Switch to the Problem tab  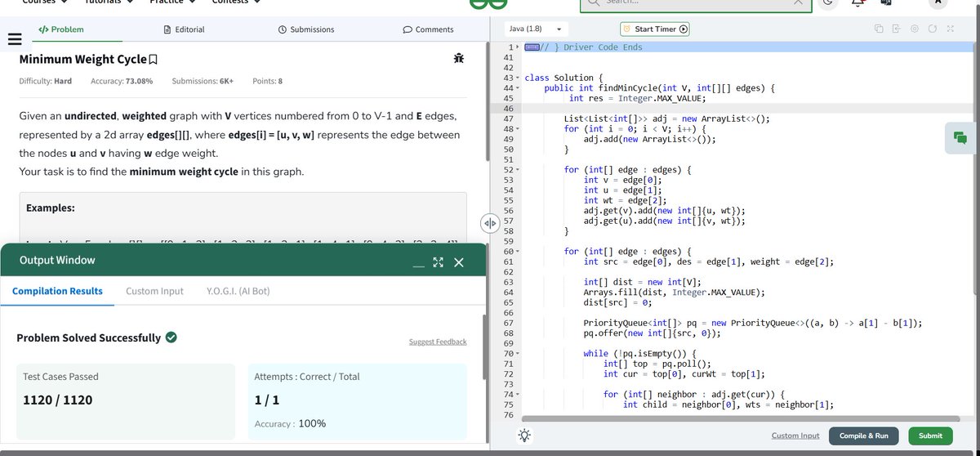61,29
